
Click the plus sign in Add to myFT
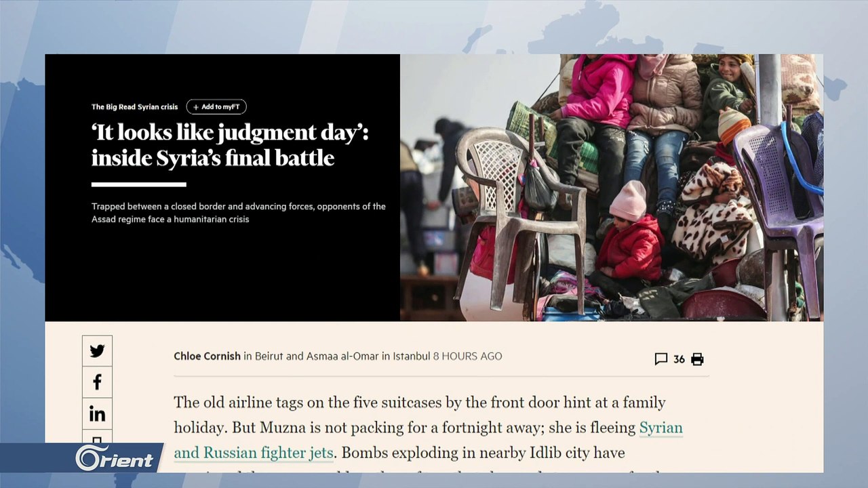coord(196,107)
